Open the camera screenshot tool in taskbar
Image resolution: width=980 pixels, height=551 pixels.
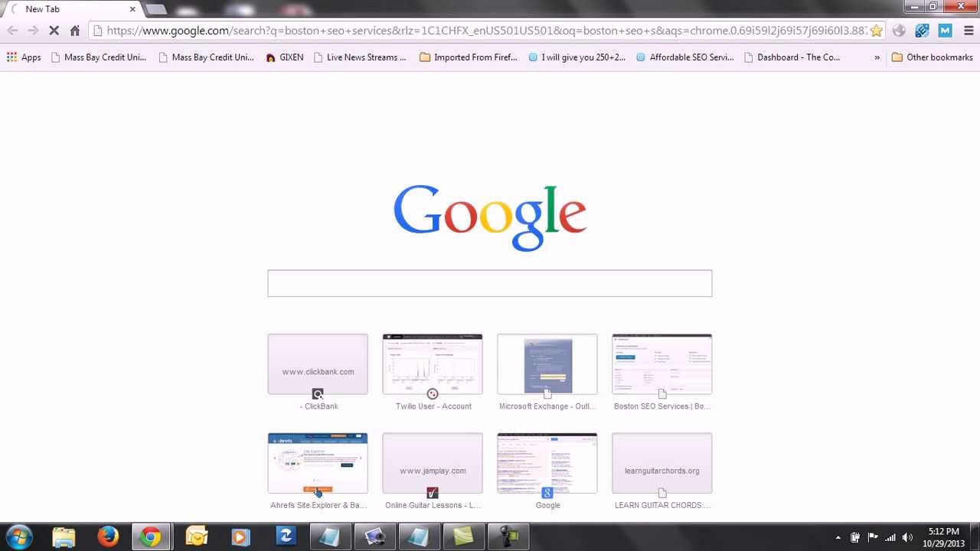pyautogui.click(x=374, y=537)
